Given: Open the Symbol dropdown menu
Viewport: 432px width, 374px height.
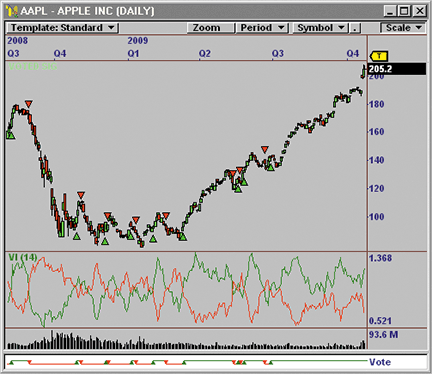Looking at the screenshot, I should pyautogui.click(x=320, y=28).
